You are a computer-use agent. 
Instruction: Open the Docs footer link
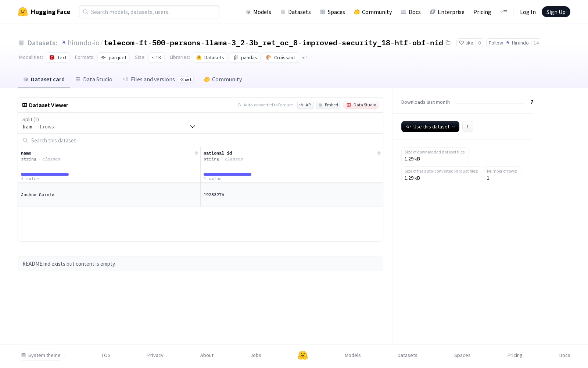(565, 355)
